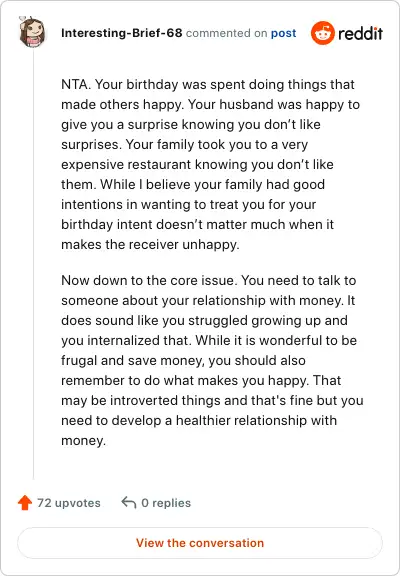Collapse the comment using the vertical thread line
The height and width of the screenshot is (576, 400).
[33, 264]
